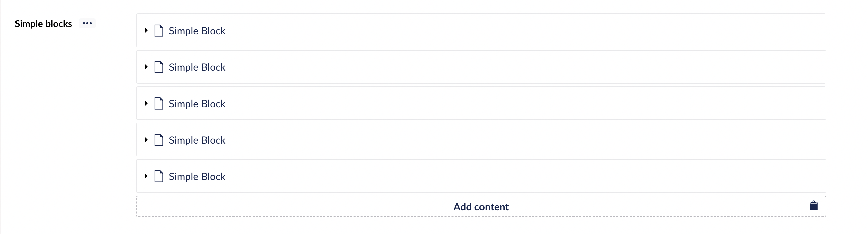
Task: Click the paste clipboard icon in Add content
Action: (x=813, y=205)
